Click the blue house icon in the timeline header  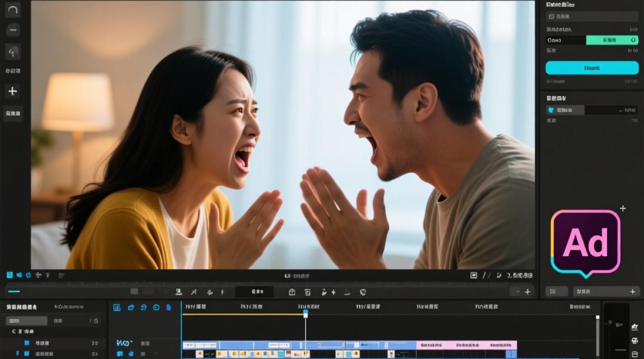tap(143, 307)
